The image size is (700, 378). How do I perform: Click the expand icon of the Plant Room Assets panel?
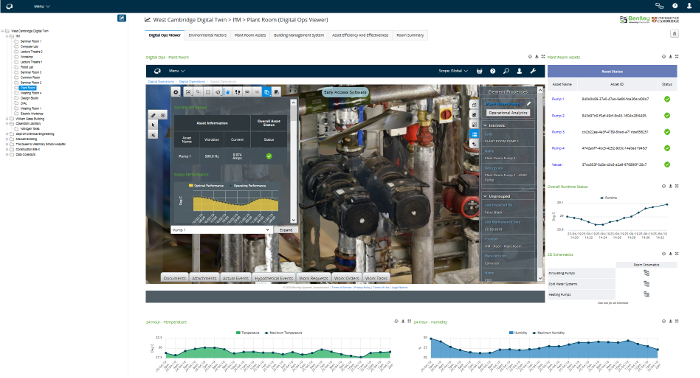click(677, 57)
